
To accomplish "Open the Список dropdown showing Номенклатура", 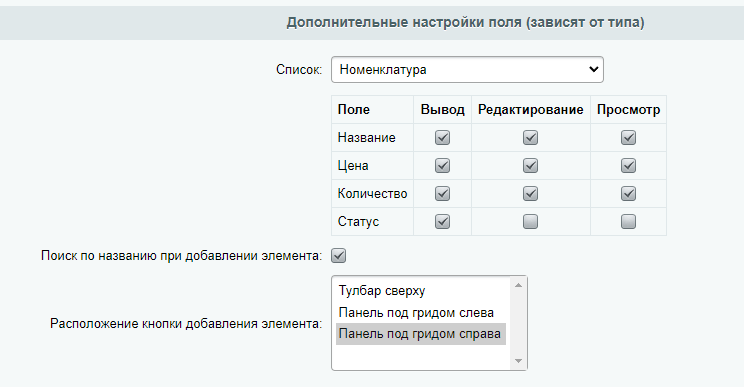I will (x=467, y=70).
